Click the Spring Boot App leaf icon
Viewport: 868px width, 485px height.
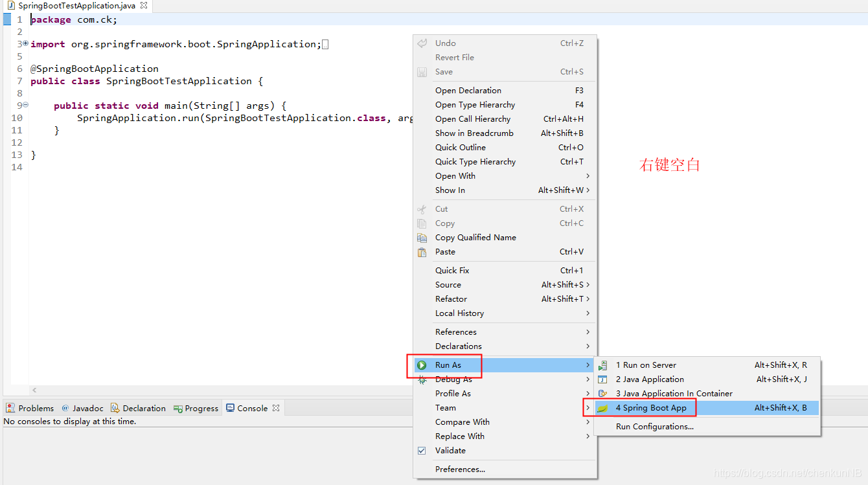coord(603,408)
